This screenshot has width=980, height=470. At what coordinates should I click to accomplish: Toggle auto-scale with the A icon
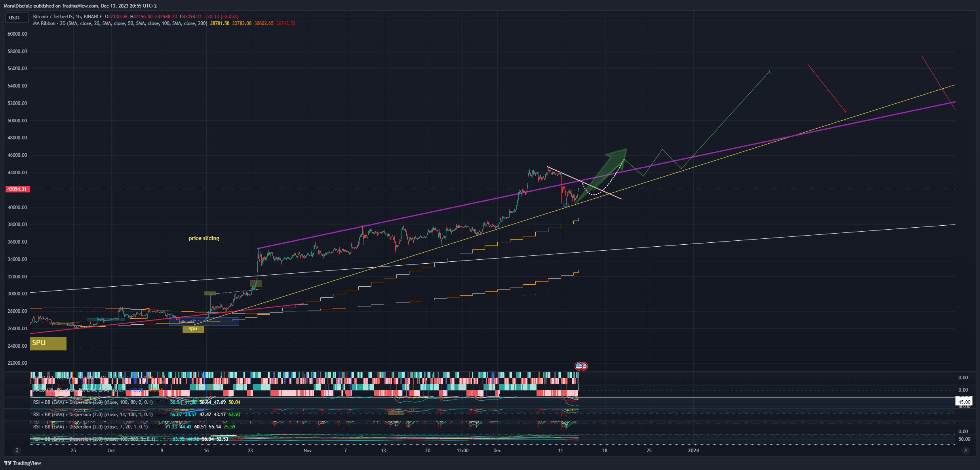(965, 450)
